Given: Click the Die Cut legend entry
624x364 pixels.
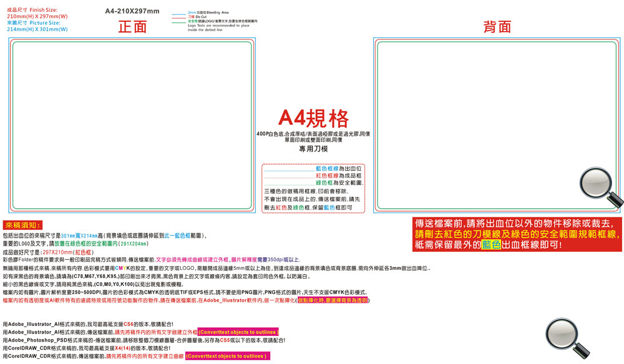Looking at the screenshot, I should click(x=197, y=17).
